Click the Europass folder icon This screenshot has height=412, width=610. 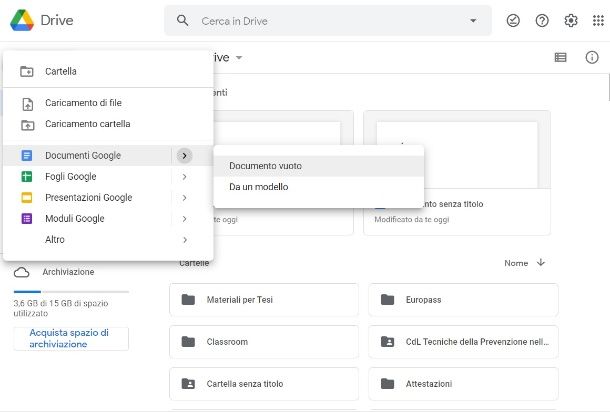pyautogui.click(x=387, y=300)
